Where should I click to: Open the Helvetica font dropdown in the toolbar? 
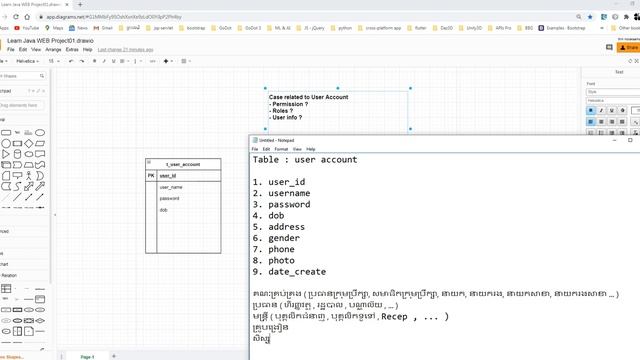click(27, 61)
